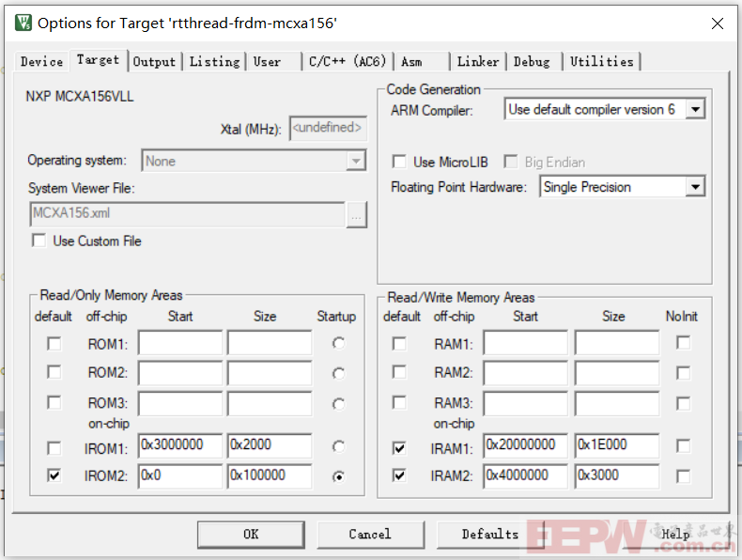This screenshot has height=560, width=742.
Task: Check the ROM2 default checkbox
Action: (54, 372)
